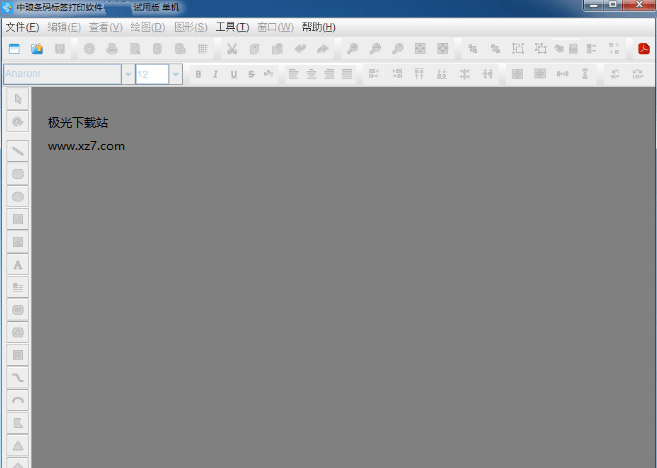Toggle strikethrough with the S button

251,74
